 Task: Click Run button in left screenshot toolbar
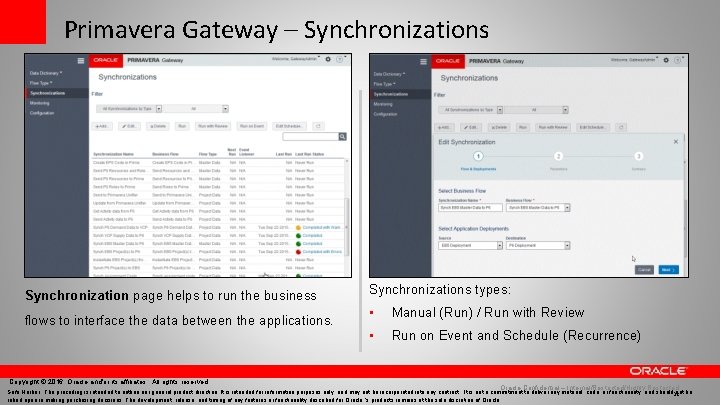point(182,126)
